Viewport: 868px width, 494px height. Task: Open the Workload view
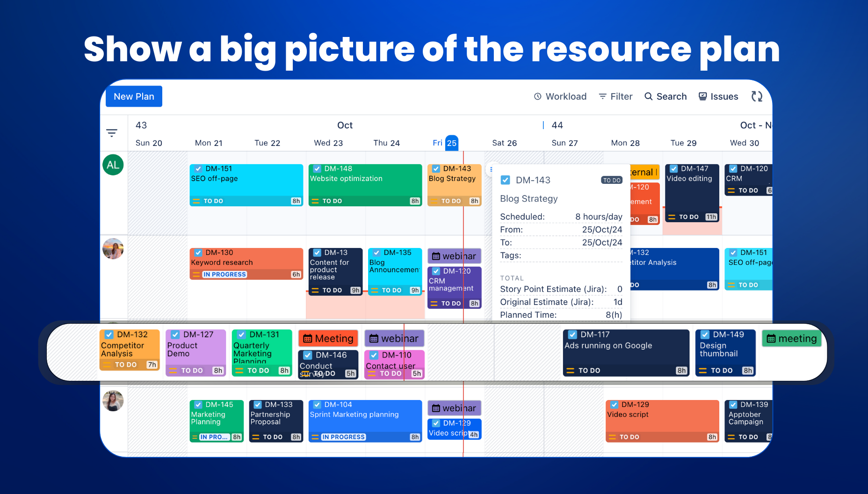coord(560,96)
